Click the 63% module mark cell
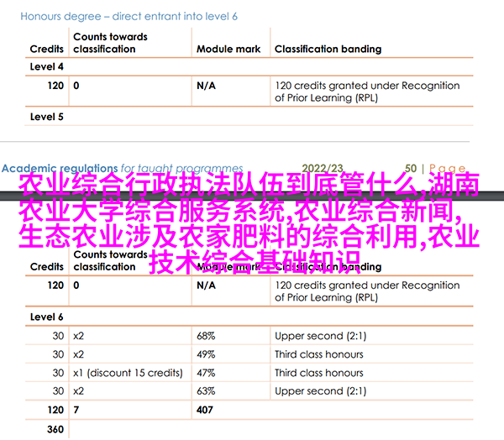Image resolution: width=504 pixels, height=440 pixels. [206, 391]
